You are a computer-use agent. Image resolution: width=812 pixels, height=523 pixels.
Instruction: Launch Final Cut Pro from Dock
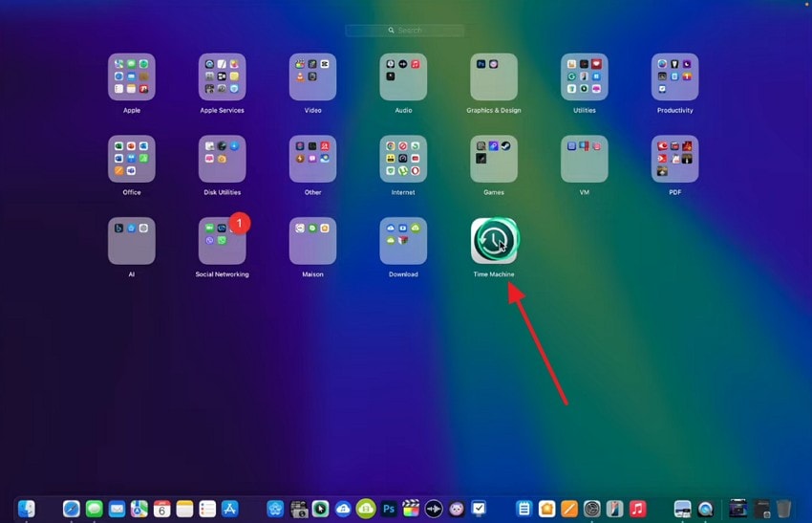tap(411, 509)
